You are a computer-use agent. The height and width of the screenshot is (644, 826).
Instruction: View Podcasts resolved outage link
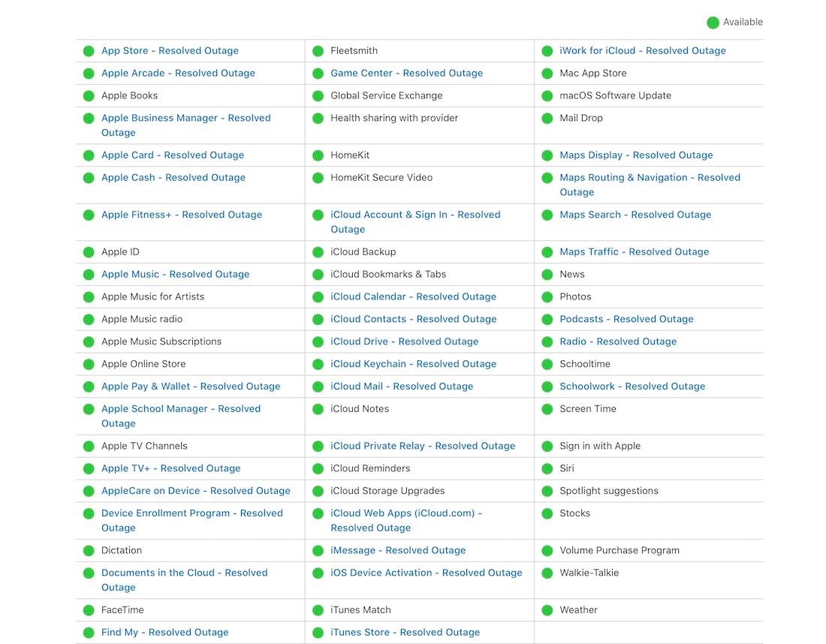point(626,319)
